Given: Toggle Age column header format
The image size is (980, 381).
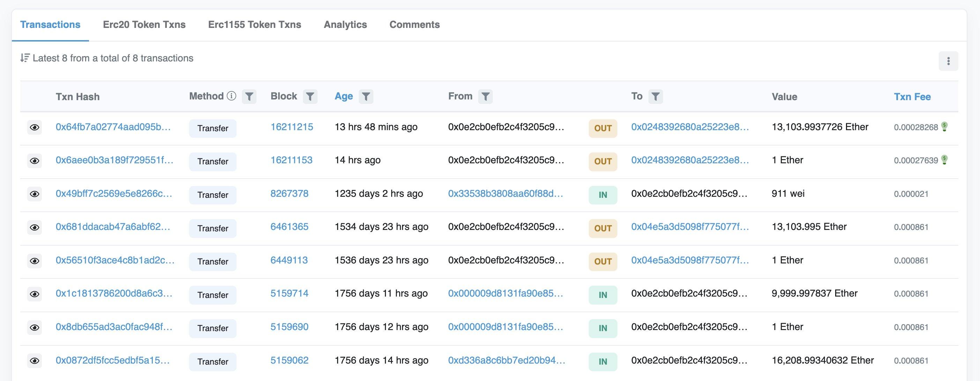Looking at the screenshot, I should [x=343, y=96].
